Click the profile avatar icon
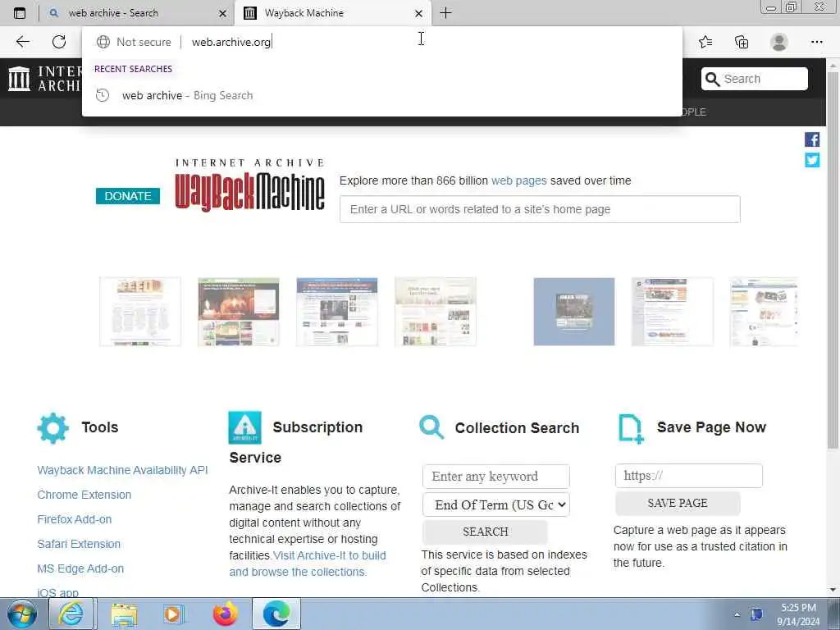This screenshot has height=630, width=840. tap(779, 42)
